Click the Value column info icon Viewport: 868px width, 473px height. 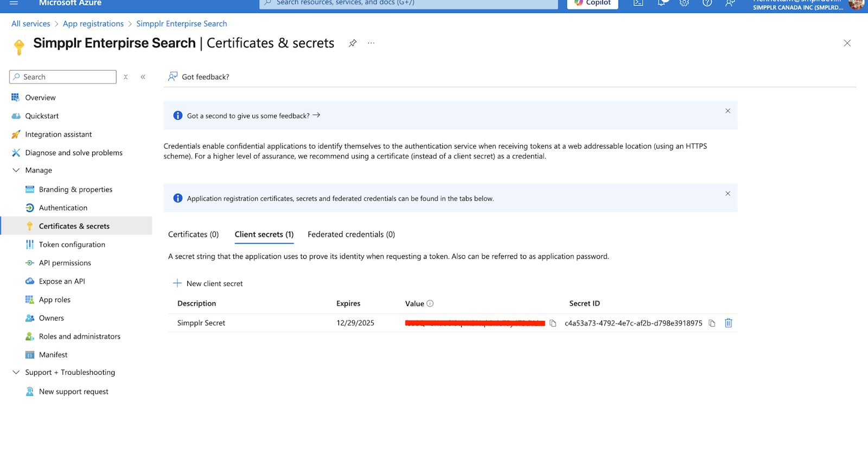point(430,304)
